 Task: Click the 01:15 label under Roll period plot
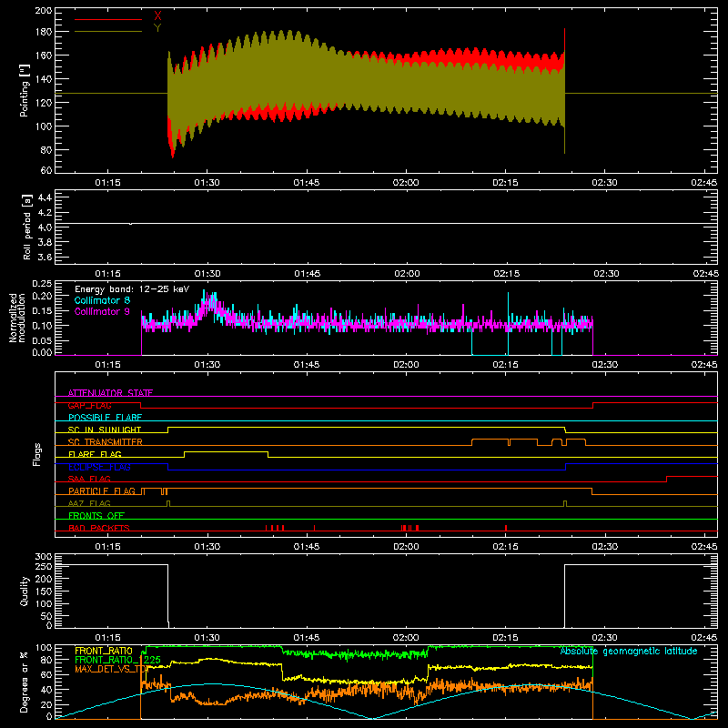tap(107, 274)
